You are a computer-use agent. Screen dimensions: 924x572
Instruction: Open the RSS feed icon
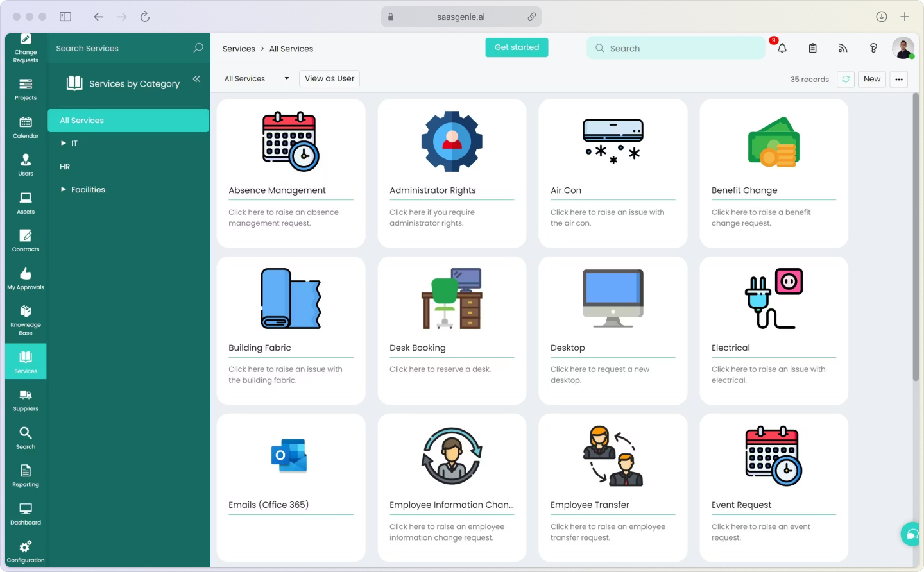(x=843, y=48)
